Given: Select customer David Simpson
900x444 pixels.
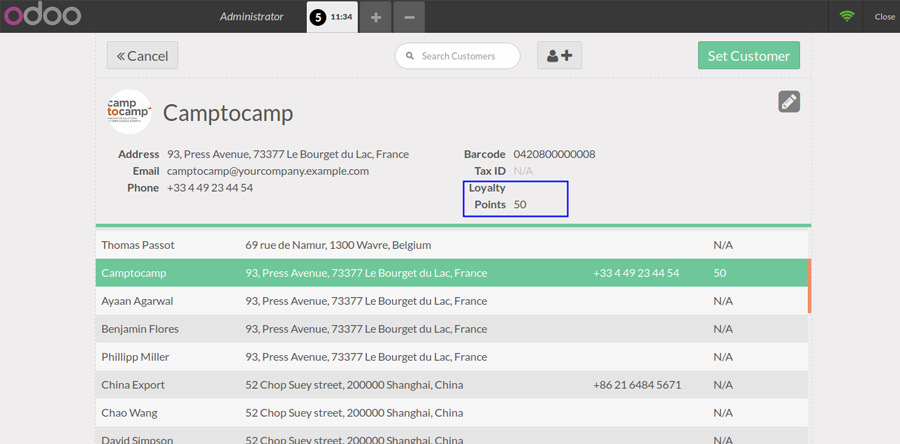Looking at the screenshot, I should pos(452,436).
